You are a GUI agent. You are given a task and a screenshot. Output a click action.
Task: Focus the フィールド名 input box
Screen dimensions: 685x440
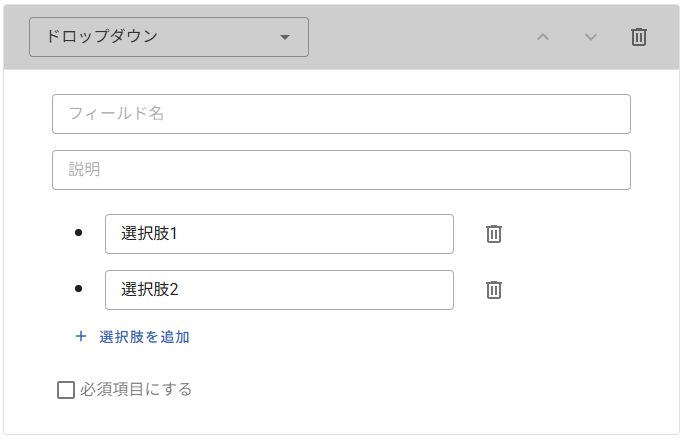(341, 114)
